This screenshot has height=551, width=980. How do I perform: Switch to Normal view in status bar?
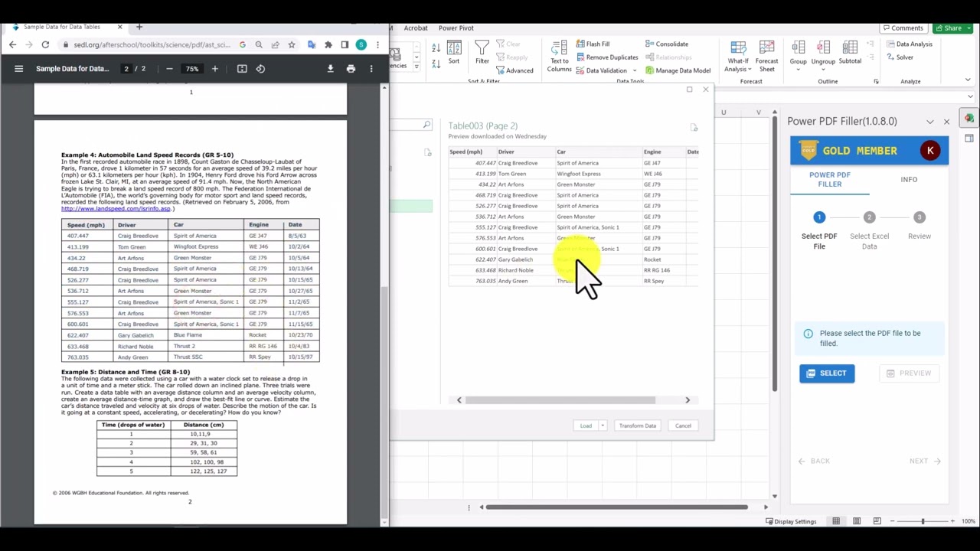(x=836, y=522)
